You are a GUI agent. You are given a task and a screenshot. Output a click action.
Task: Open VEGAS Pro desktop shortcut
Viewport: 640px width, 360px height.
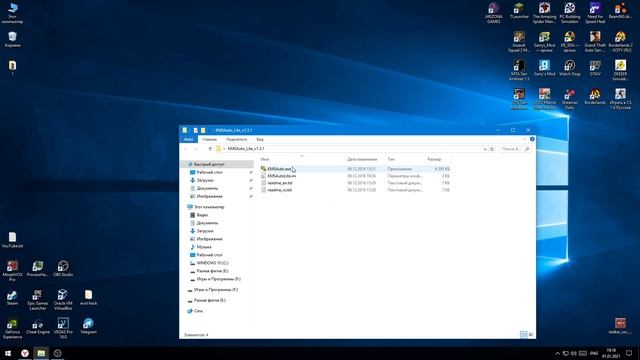click(x=63, y=329)
